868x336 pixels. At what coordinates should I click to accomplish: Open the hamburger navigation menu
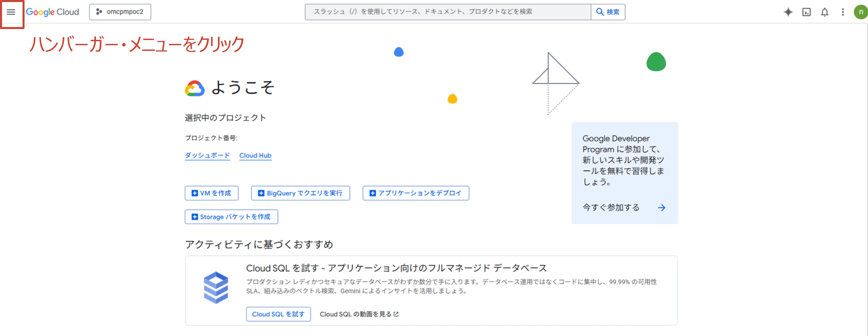point(11,12)
